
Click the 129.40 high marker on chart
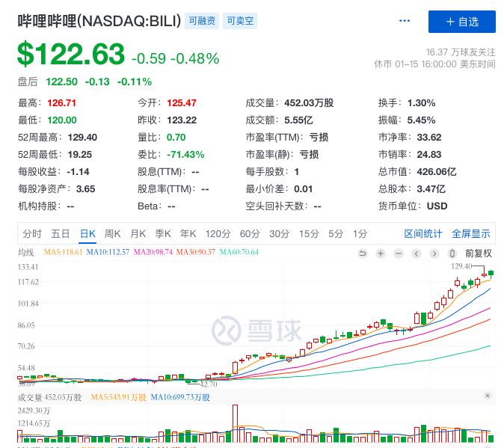tap(461, 266)
